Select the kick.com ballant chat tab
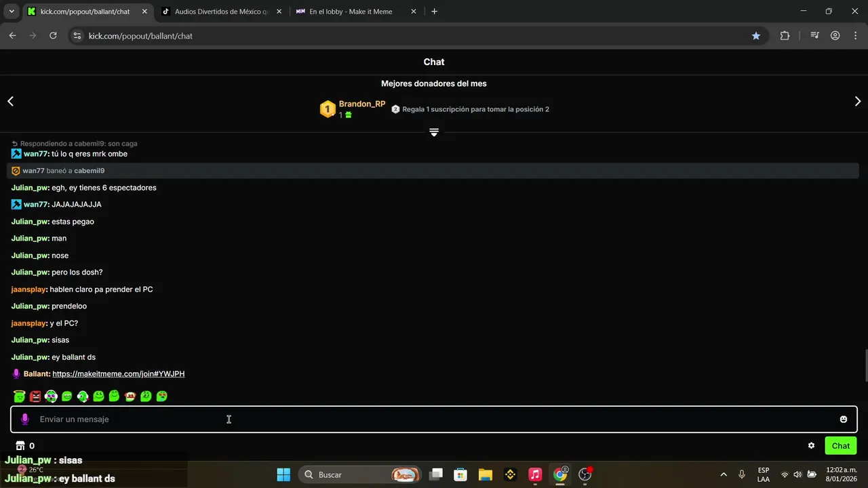Viewport: 868px width, 488px height. click(x=85, y=12)
